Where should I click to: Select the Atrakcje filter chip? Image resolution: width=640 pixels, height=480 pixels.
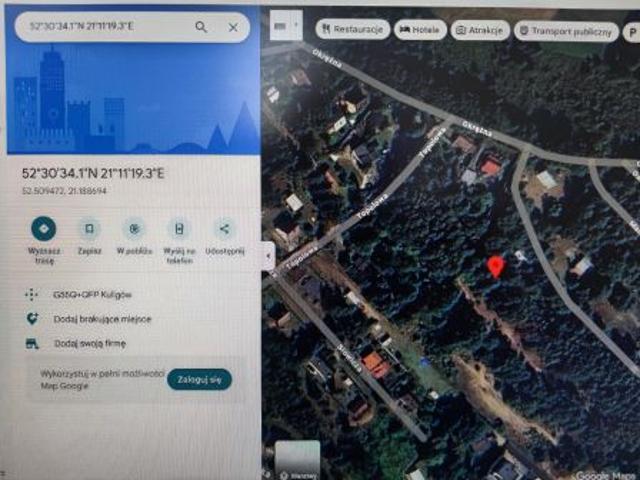480,30
